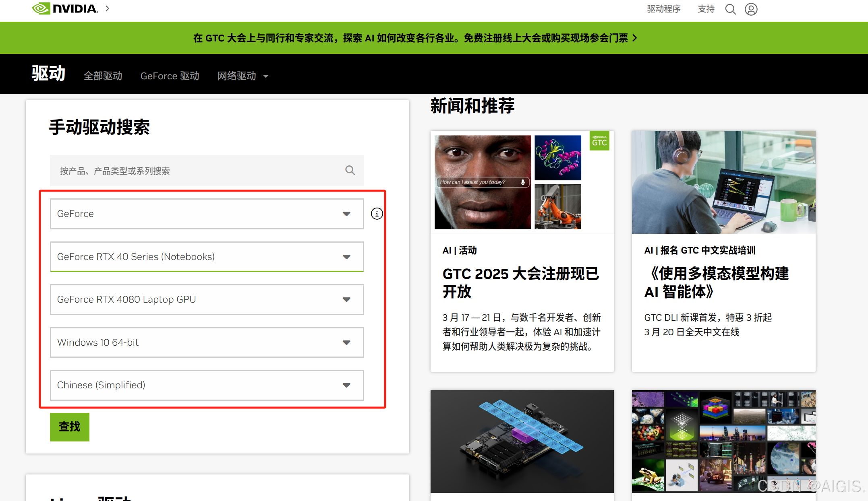Click the GTC badge on news image
868x501 pixels.
pyautogui.click(x=599, y=141)
